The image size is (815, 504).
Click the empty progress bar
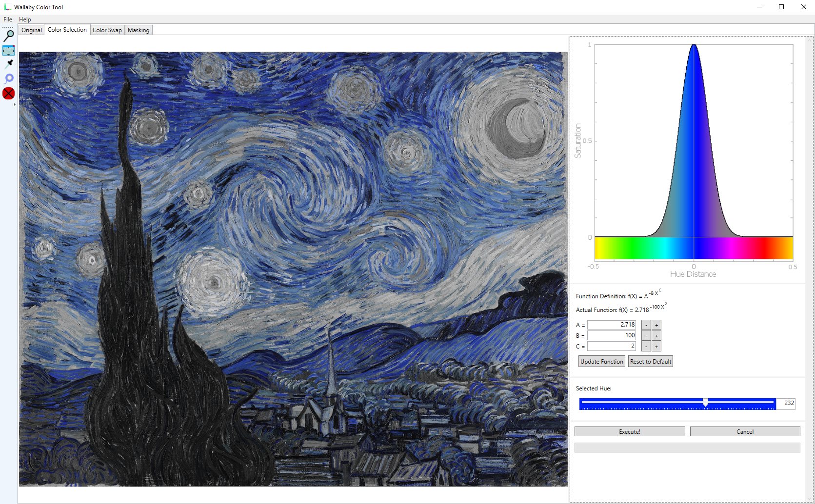click(687, 447)
